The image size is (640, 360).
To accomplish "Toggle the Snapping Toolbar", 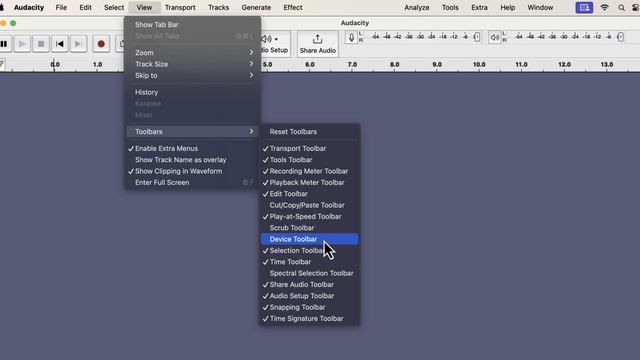I will click(309, 307).
